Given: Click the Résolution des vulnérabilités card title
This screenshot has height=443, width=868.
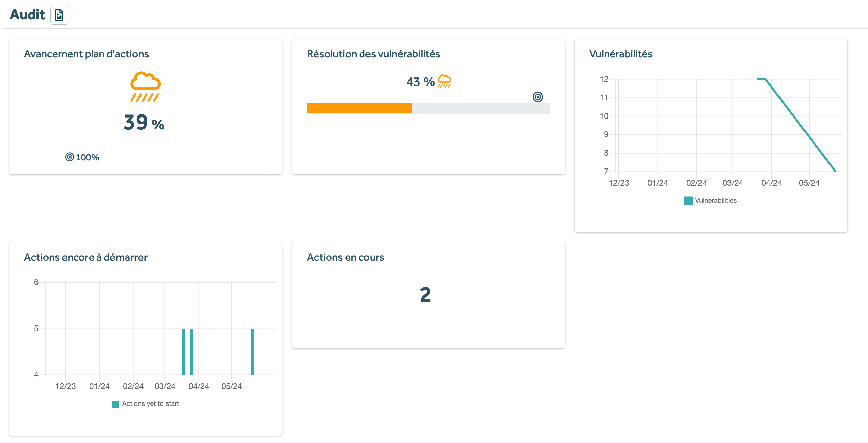Looking at the screenshot, I should pyautogui.click(x=373, y=54).
